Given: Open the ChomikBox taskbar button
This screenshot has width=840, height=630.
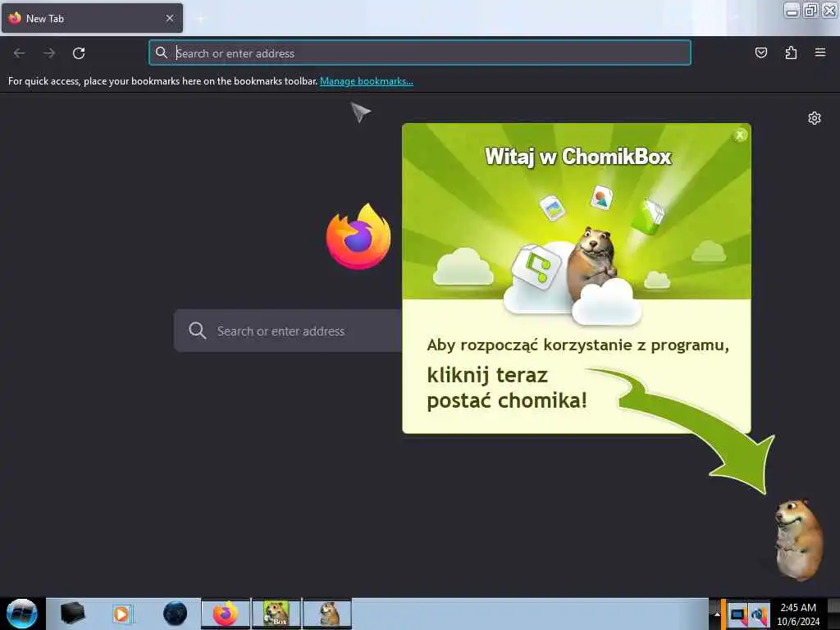Looking at the screenshot, I should tap(276, 614).
